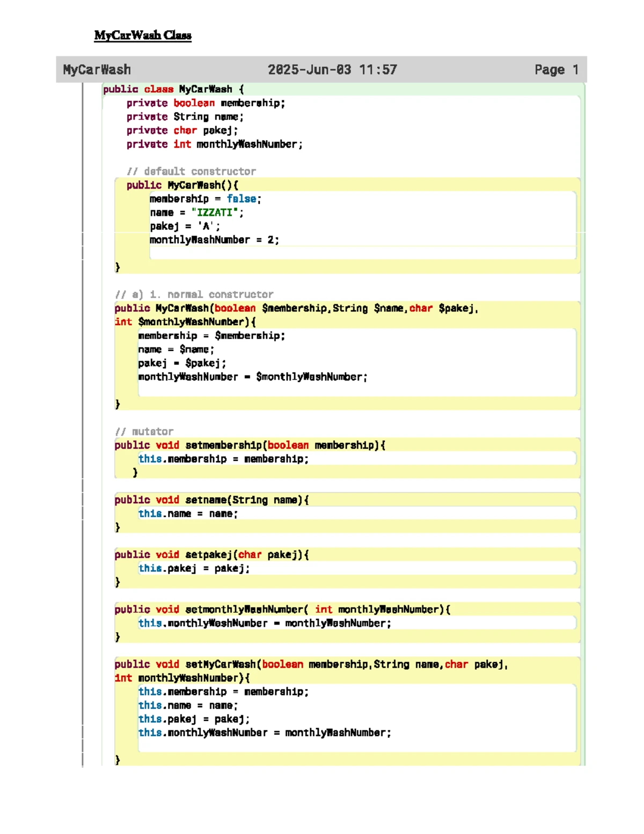Click the 'public MyCarWash(){' line
Screen dimensions: 644x834
pos(182,185)
